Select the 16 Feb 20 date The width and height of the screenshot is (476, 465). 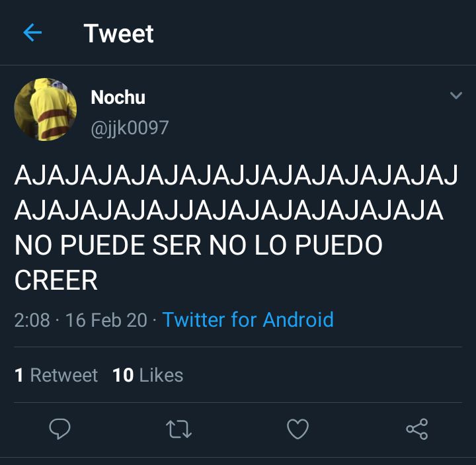click(106, 320)
